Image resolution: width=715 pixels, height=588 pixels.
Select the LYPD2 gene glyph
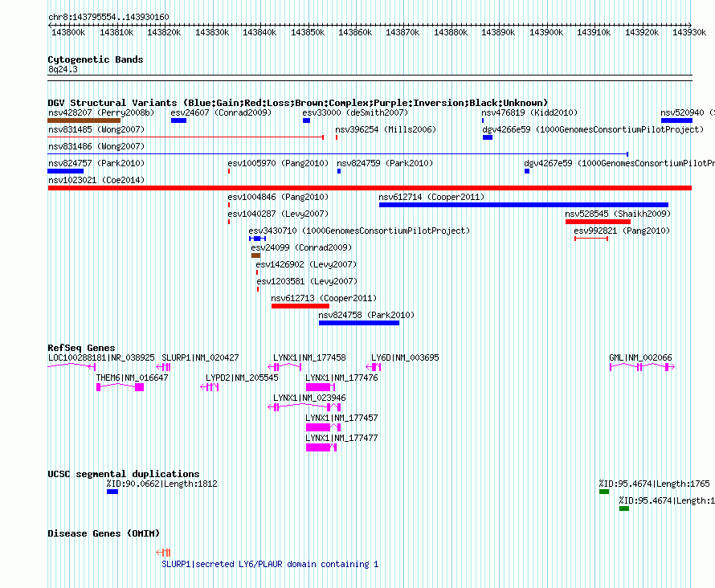point(210,387)
